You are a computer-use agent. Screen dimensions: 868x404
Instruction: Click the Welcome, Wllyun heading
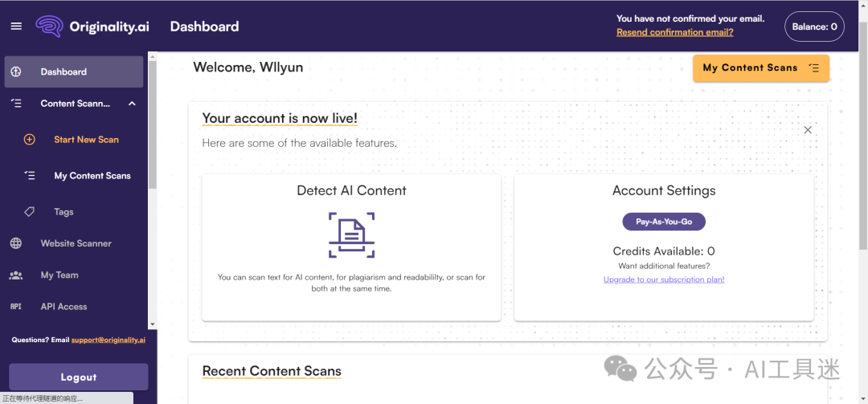pyautogui.click(x=248, y=67)
